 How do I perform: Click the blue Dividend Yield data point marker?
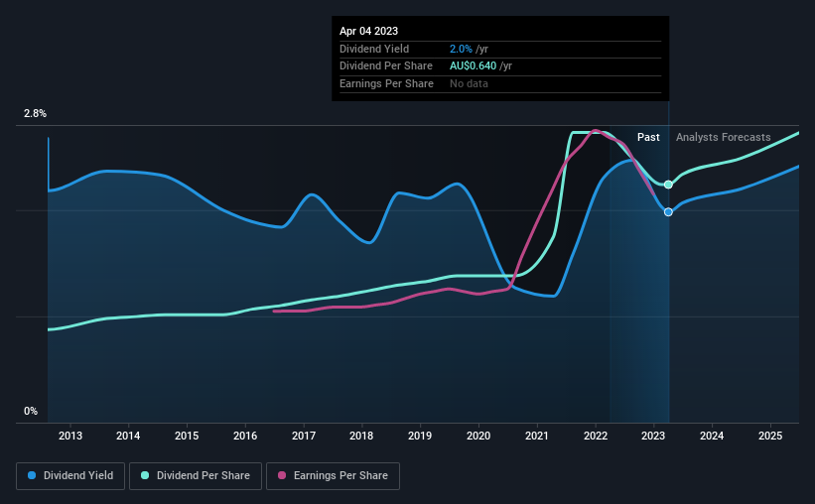click(668, 212)
